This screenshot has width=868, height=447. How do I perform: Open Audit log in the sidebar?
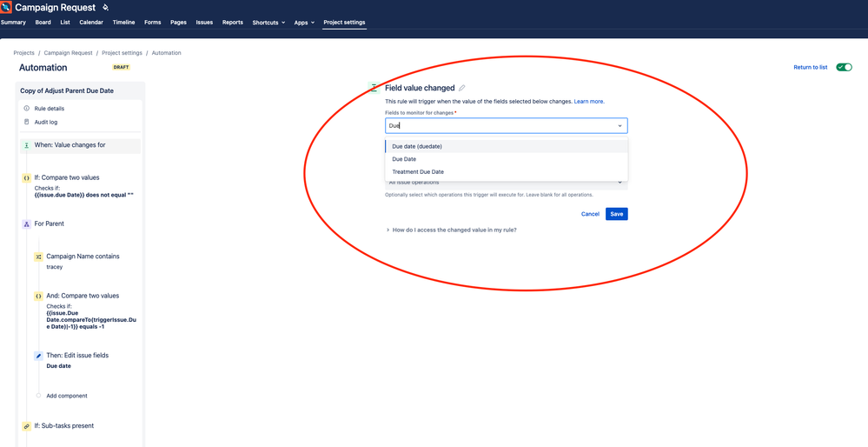coord(46,122)
